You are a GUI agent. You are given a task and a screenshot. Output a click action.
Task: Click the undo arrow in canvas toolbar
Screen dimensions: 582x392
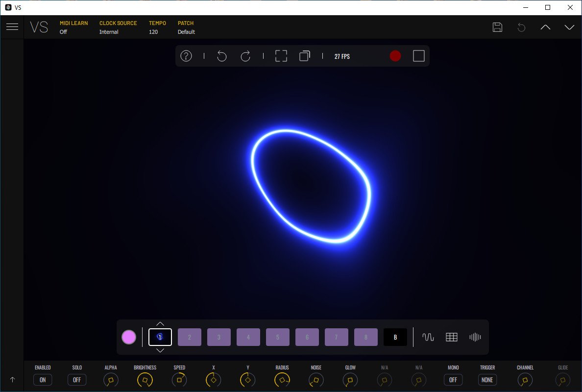(221, 56)
